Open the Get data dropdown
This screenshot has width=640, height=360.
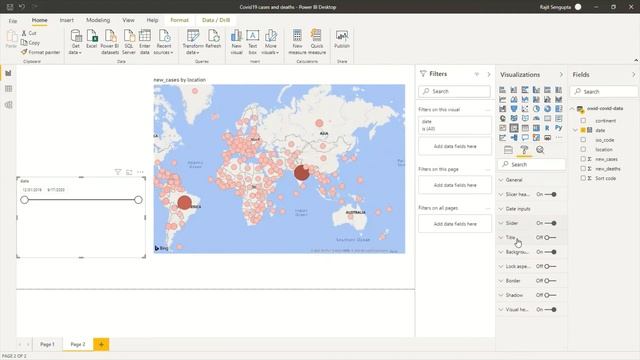click(76, 41)
